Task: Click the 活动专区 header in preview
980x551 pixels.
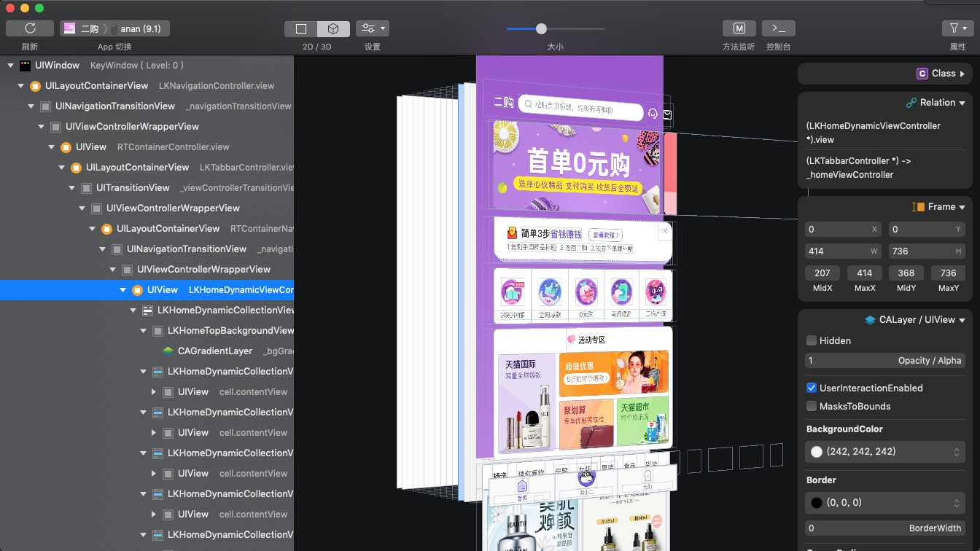Action: (586, 340)
